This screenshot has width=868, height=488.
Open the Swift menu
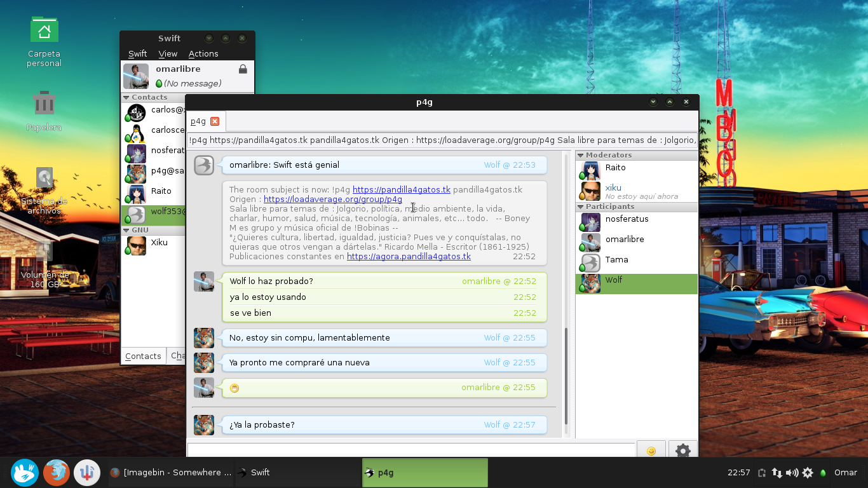coord(137,54)
